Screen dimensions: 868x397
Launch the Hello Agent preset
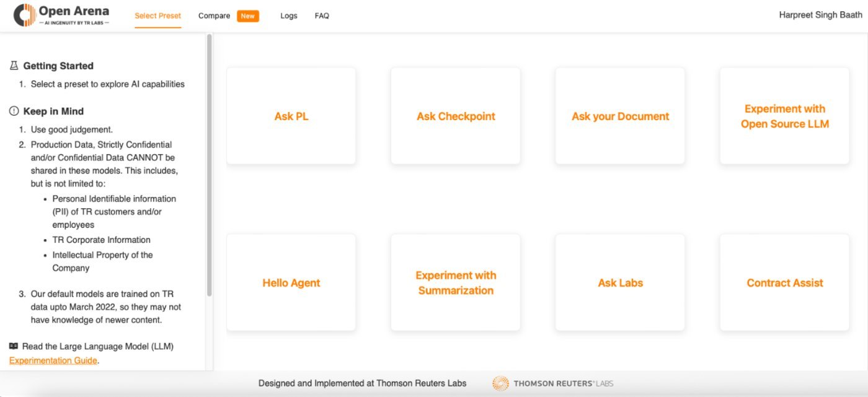[x=291, y=282]
